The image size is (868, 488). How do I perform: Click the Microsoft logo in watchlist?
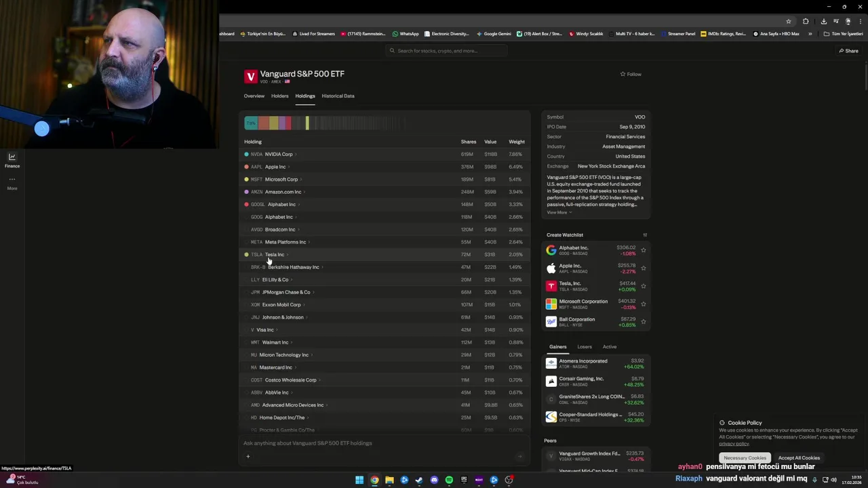551,304
